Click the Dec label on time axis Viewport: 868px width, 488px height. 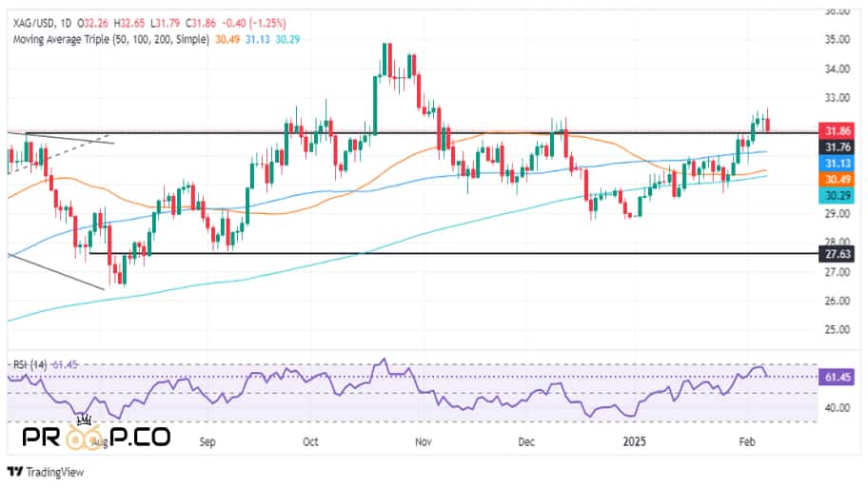(x=526, y=441)
